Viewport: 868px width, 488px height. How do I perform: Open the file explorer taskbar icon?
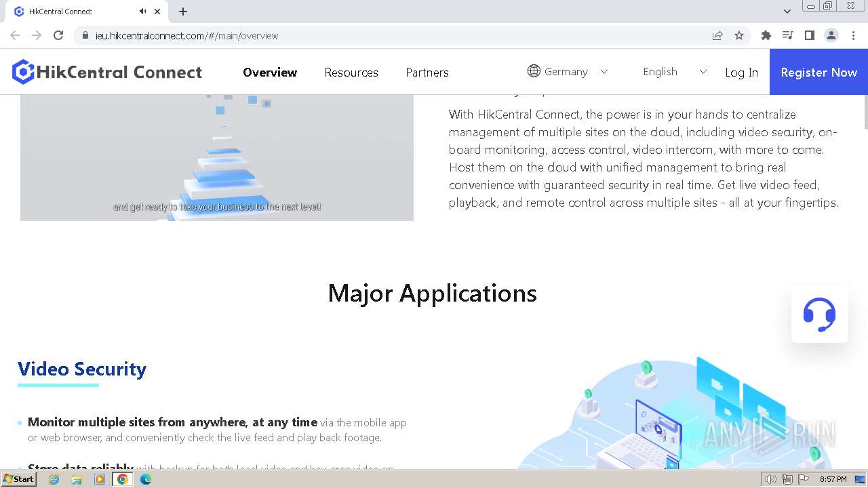coord(77,479)
